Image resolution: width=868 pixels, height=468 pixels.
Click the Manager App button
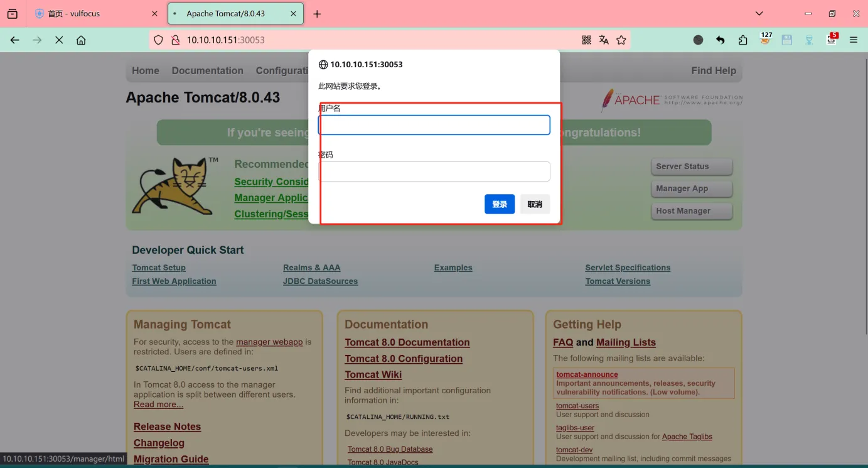pyautogui.click(x=692, y=188)
